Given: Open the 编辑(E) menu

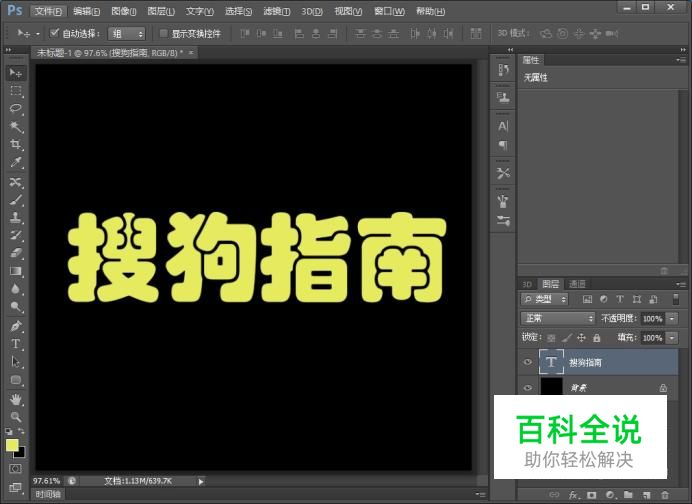Looking at the screenshot, I should click(86, 11).
